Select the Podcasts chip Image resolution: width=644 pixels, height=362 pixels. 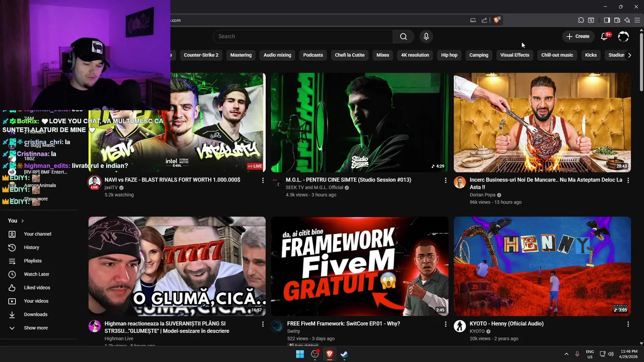pos(313,55)
